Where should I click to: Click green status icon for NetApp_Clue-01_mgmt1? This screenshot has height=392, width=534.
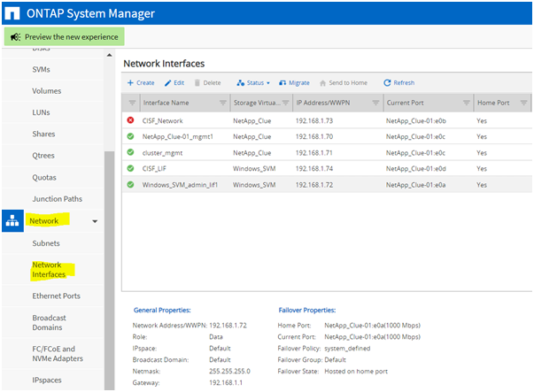[130, 136]
